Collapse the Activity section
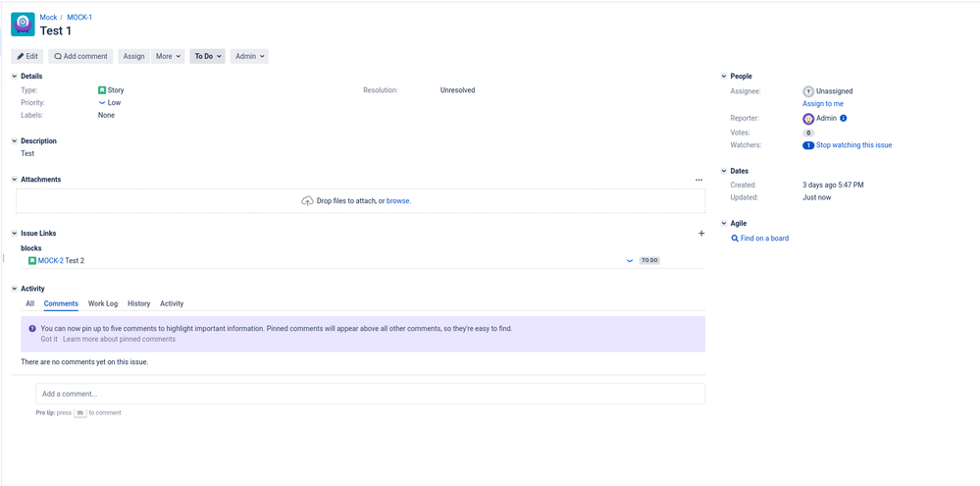The image size is (980, 486). click(x=15, y=289)
